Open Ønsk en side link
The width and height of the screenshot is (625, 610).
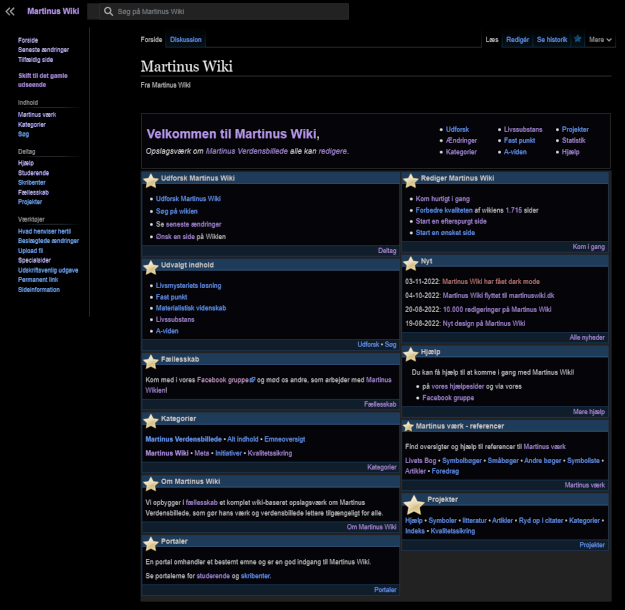tap(175, 237)
